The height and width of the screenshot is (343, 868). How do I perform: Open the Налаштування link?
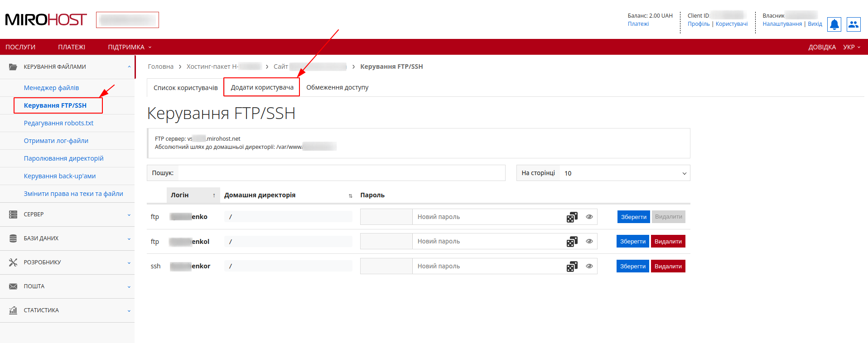pyautogui.click(x=782, y=24)
